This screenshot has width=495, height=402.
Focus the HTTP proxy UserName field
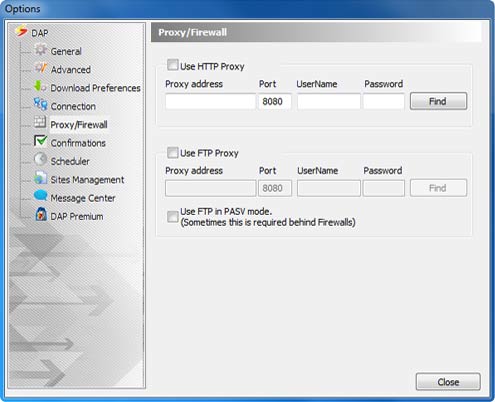point(329,101)
